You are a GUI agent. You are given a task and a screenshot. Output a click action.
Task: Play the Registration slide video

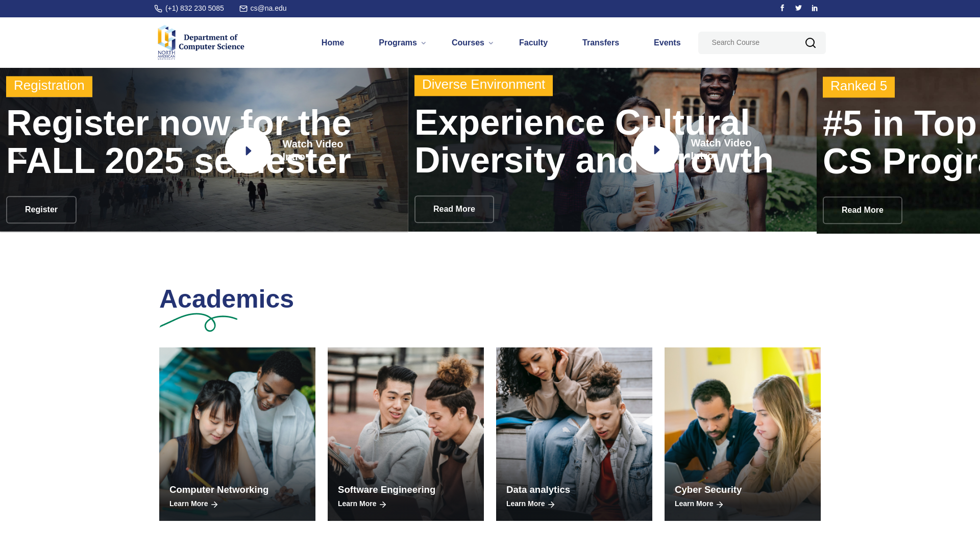tap(248, 150)
